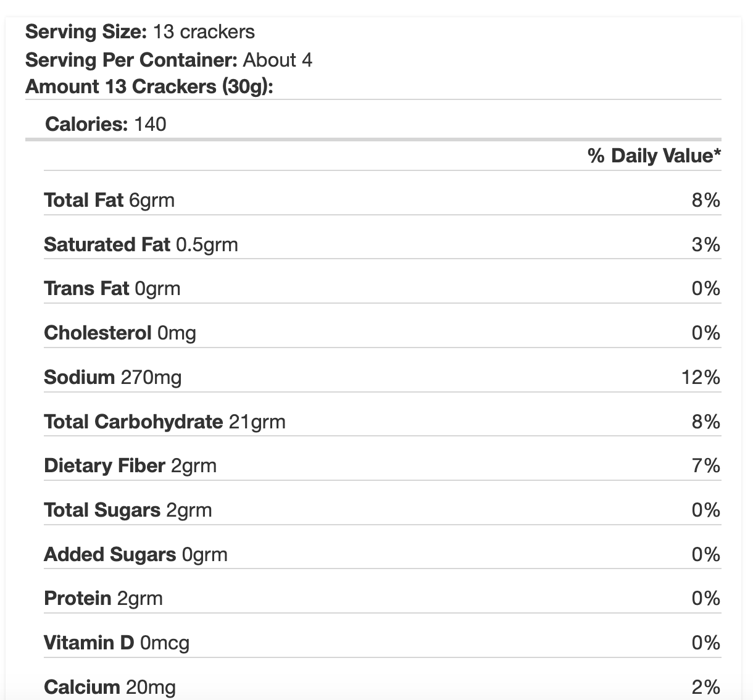Click the Saturated Fat 0.5grm label
Screen dimensions: 753x700
click(x=141, y=244)
